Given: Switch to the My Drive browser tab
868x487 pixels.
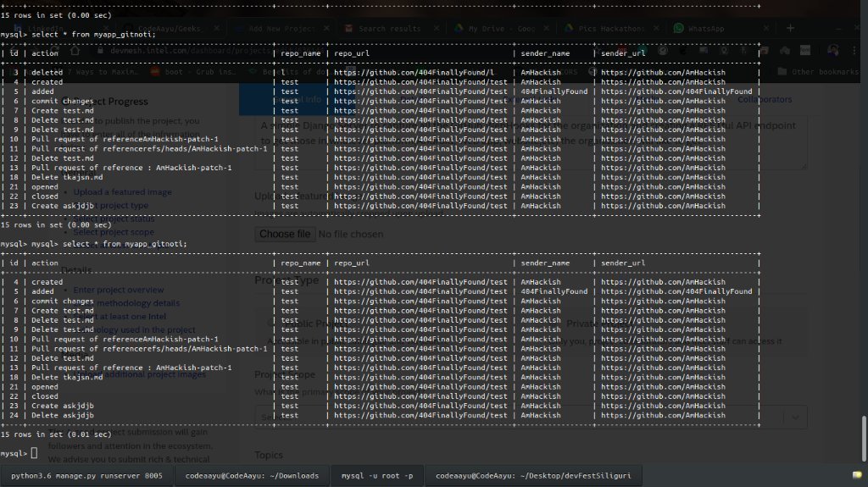Looking at the screenshot, I should tap(502, 28).
